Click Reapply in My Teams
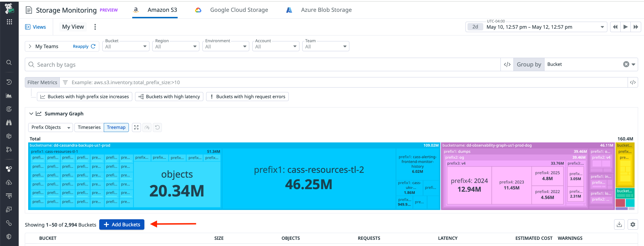Viewport: 644px width, 246px height. (x=84, y=46)
